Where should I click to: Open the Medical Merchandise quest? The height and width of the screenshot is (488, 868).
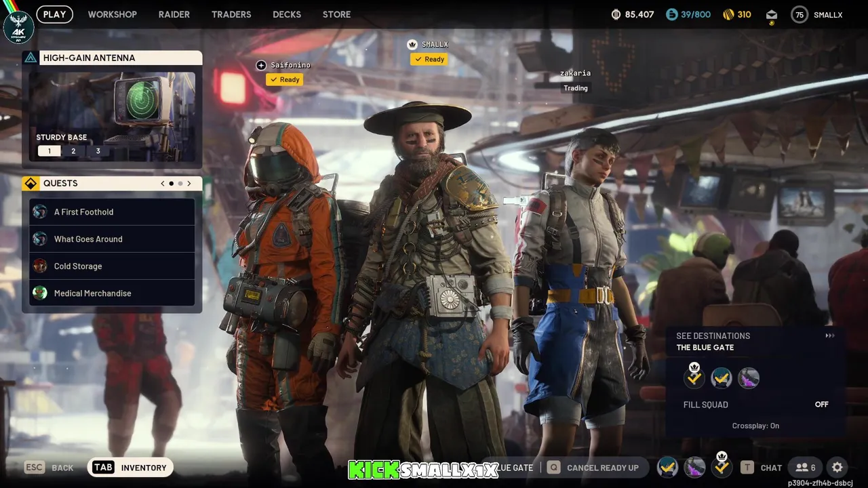point(112,293)
